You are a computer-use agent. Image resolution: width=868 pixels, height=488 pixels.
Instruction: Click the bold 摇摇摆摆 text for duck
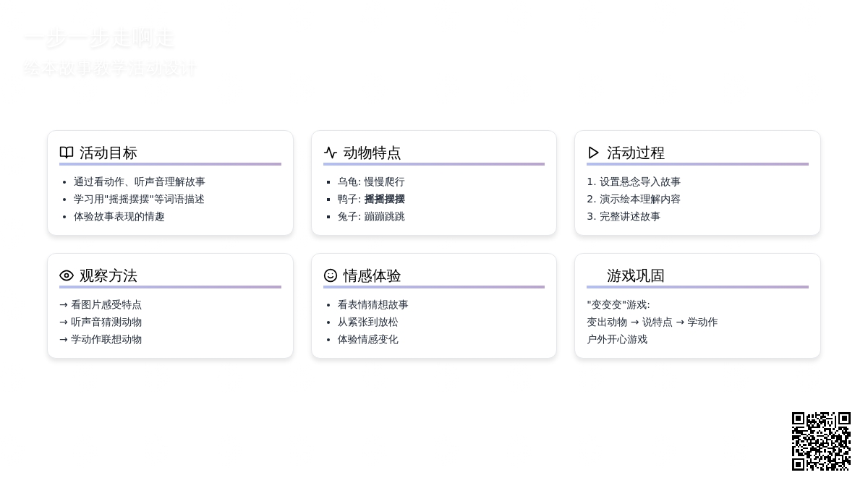384,199
